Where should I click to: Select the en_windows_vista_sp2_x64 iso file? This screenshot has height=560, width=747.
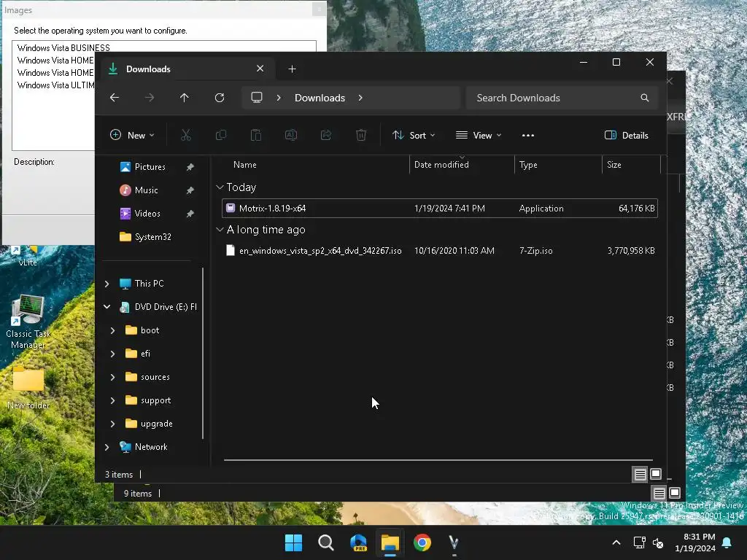[440, 251]
